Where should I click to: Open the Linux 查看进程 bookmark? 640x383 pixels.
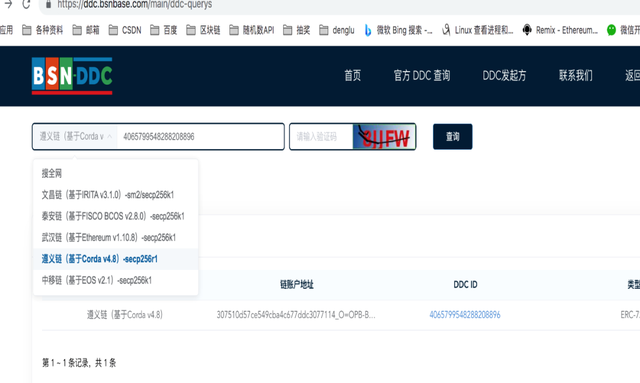[478, 30]
